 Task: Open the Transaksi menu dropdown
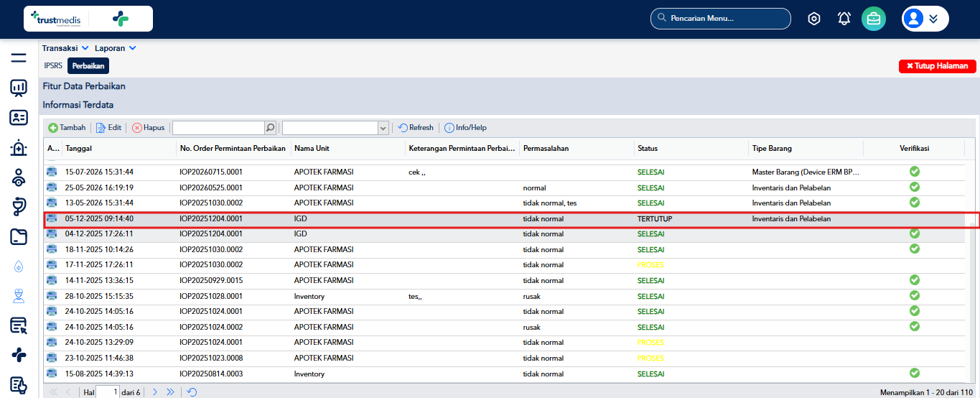click(65, 48)
